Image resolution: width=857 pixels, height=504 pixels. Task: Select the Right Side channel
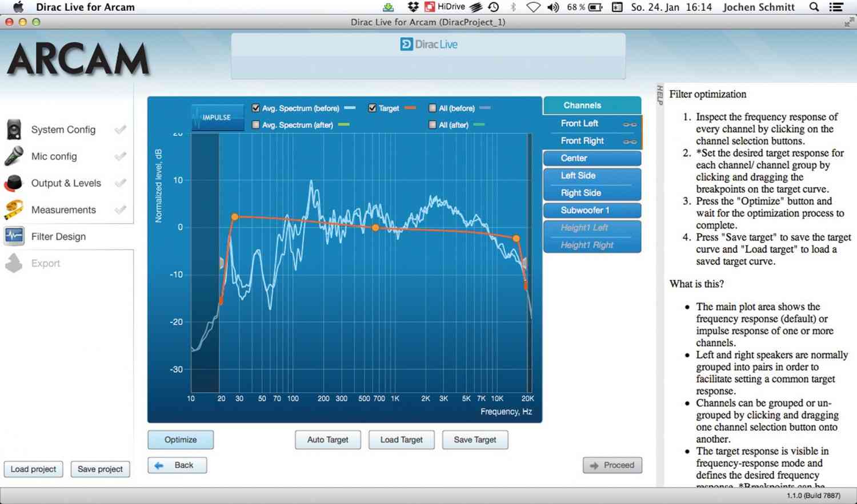tap(592, 193)
